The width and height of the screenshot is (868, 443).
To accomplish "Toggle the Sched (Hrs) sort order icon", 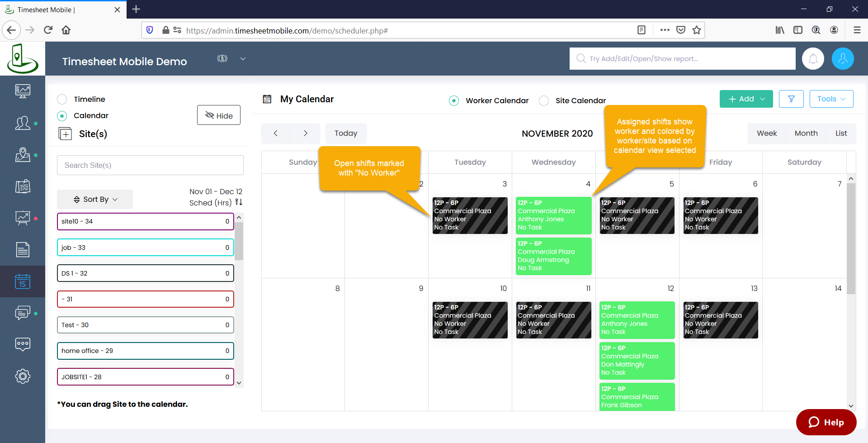I will pyautogui.click(x=239, y=202).
